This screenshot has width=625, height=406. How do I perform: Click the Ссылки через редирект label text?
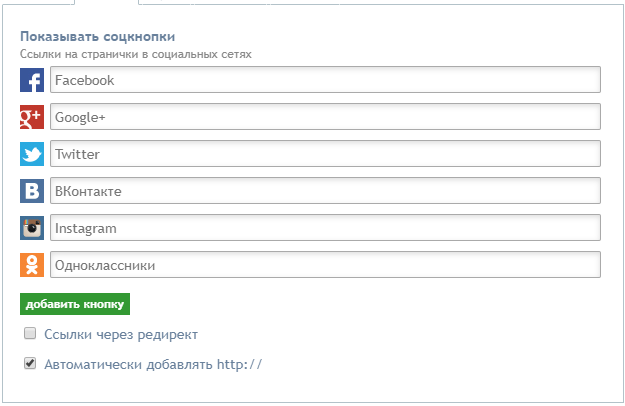(121, 334)
